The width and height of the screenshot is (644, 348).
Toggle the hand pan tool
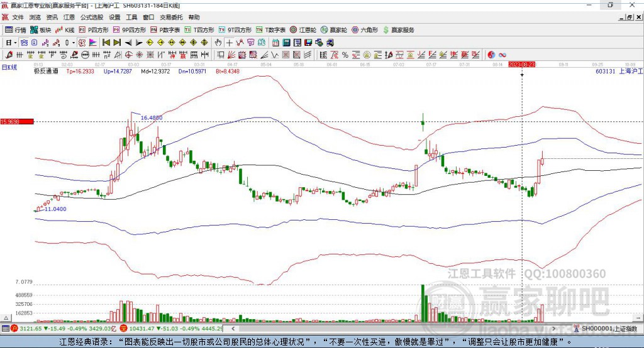[218, 43]
